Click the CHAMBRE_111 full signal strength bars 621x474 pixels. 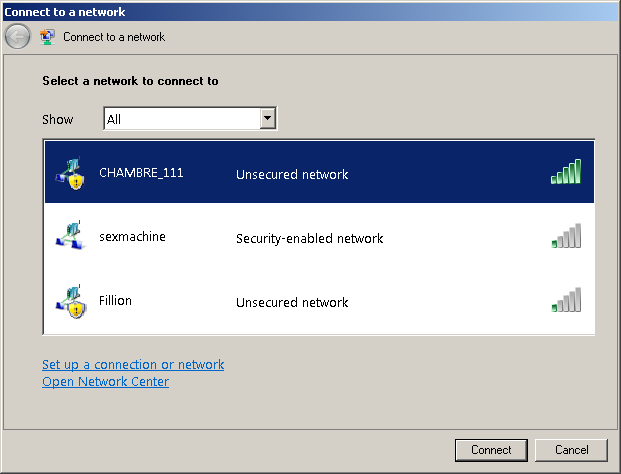click(566, 171)
